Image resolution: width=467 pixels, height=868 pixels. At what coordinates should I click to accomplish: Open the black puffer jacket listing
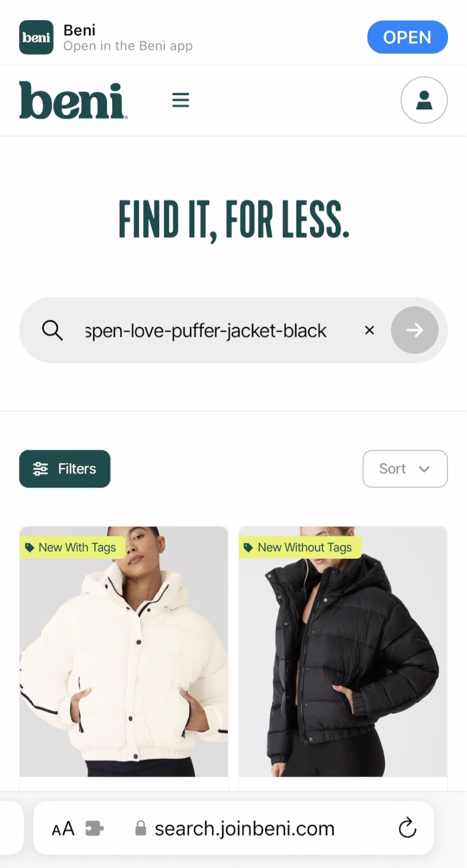pos(343,651)
